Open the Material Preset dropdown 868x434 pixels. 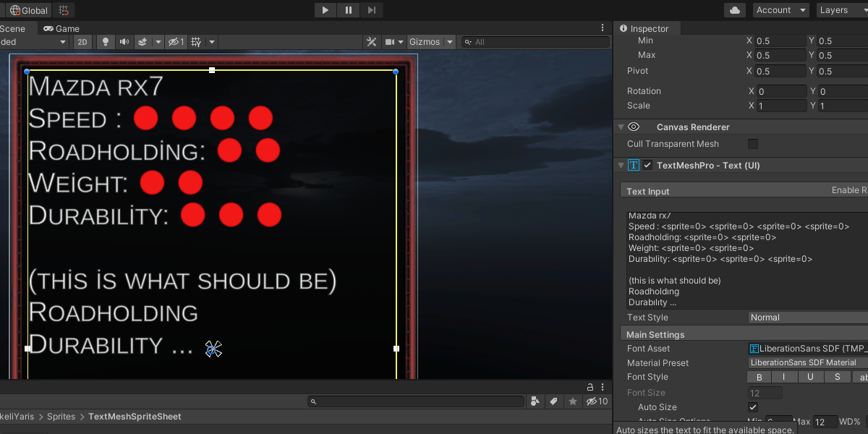pyautogui.click(x=808, y=363)
